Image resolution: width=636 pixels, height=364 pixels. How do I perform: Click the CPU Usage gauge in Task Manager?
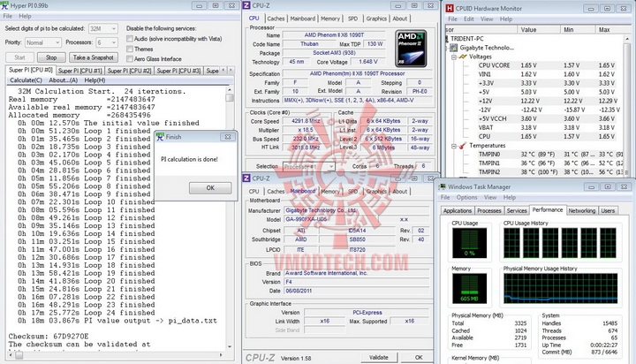469,243
